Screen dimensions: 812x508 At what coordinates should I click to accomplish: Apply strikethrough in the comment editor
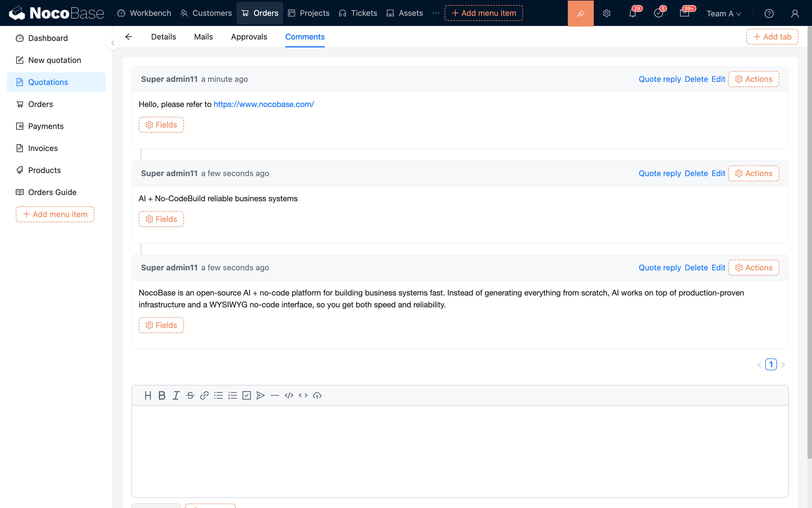[190, 395]
